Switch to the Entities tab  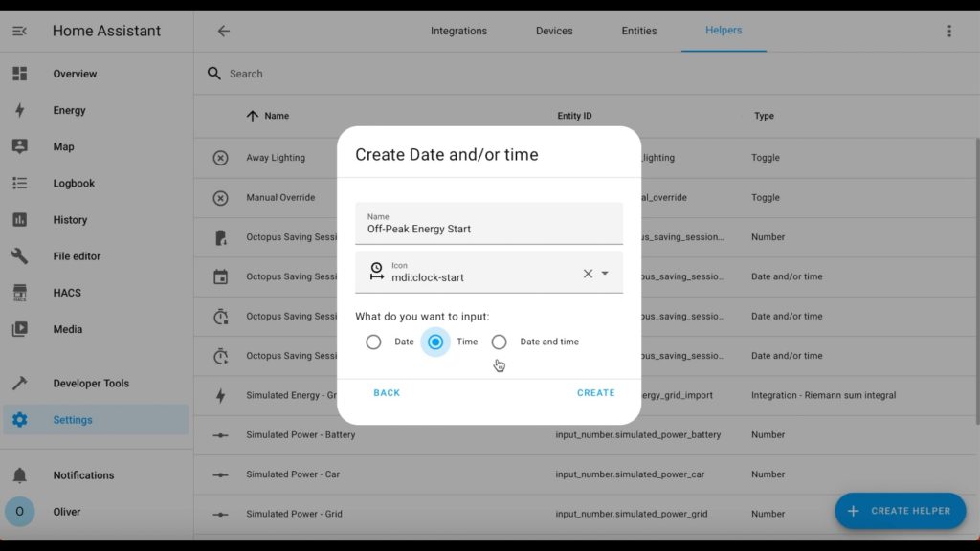pyautogui.click(x=638, y=31)
